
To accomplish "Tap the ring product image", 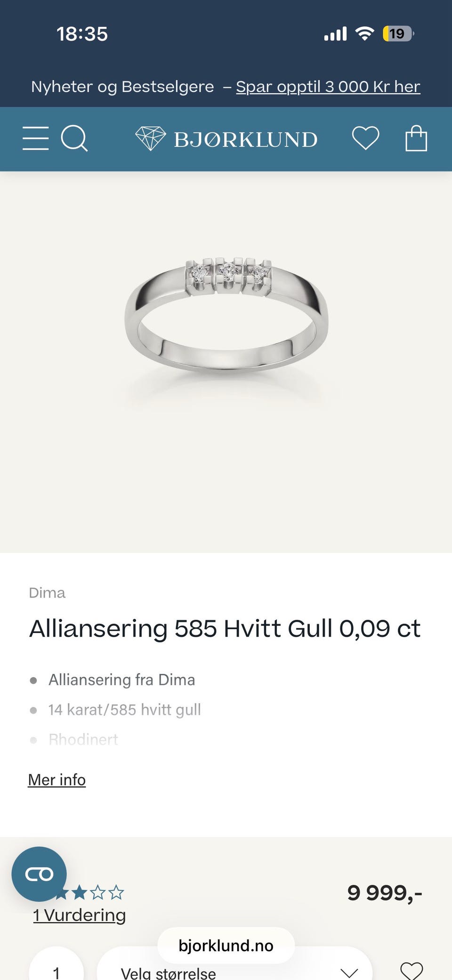I will [226, 316].
